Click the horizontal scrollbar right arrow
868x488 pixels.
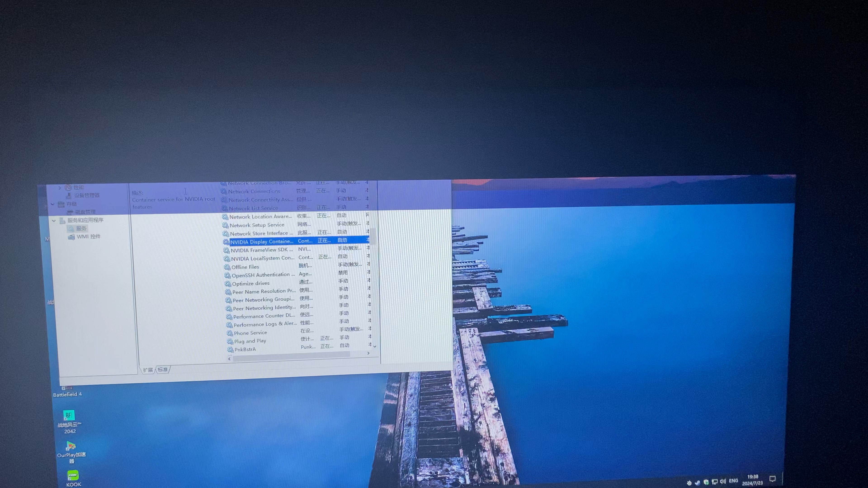368,353
